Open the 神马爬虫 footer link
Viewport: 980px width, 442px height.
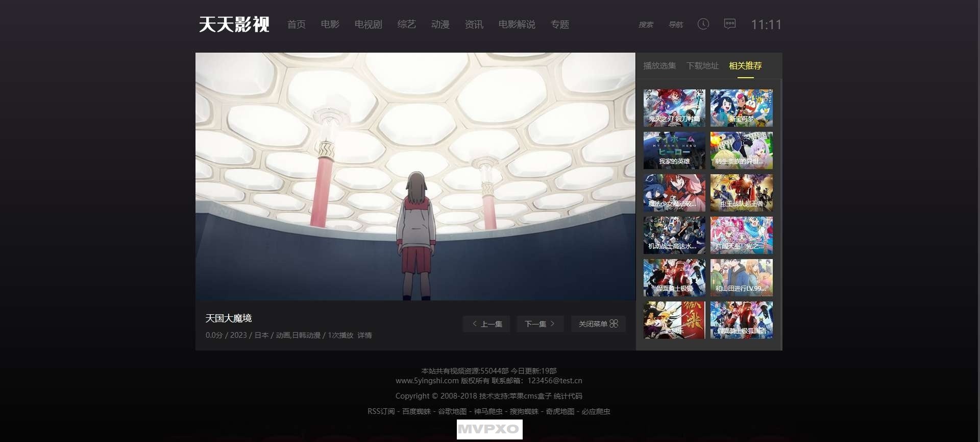tap(488, 411)
